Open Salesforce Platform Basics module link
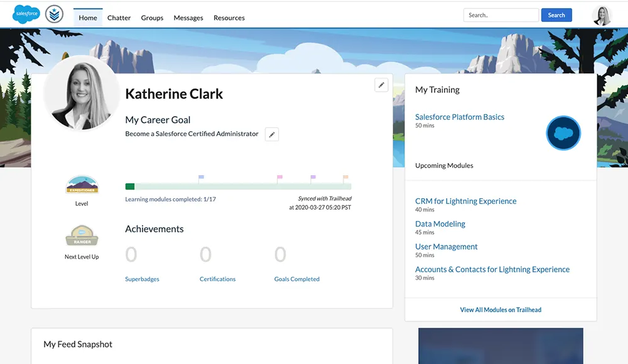Viewport: 628px width, 364px height. pos(460,117)
